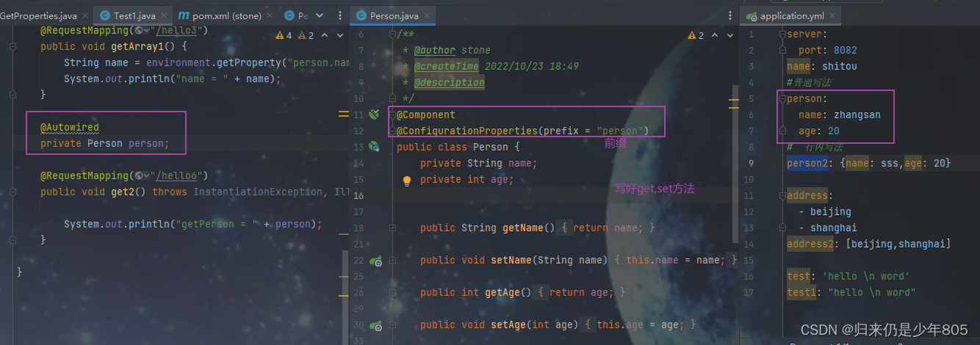Close the application.yml tab

[834, 15]
